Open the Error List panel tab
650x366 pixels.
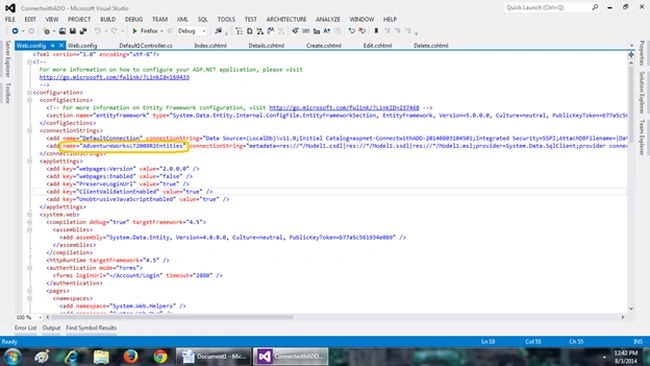coord(25,328)
